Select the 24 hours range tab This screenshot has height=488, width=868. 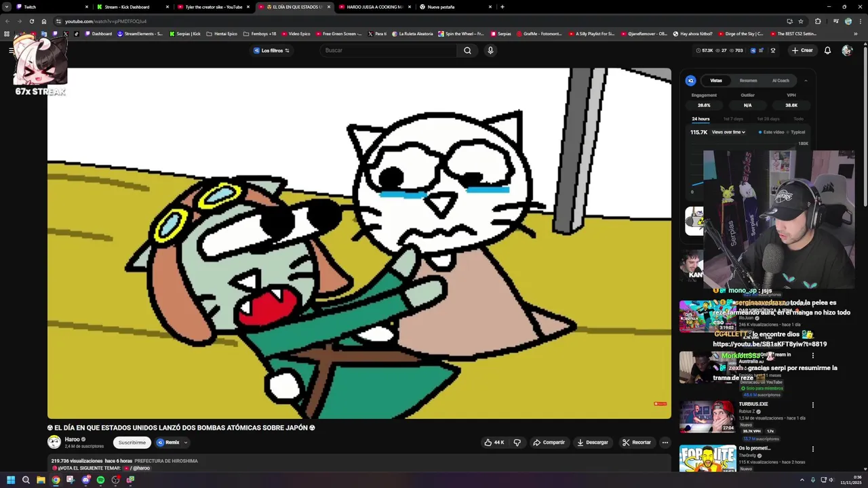701,119
